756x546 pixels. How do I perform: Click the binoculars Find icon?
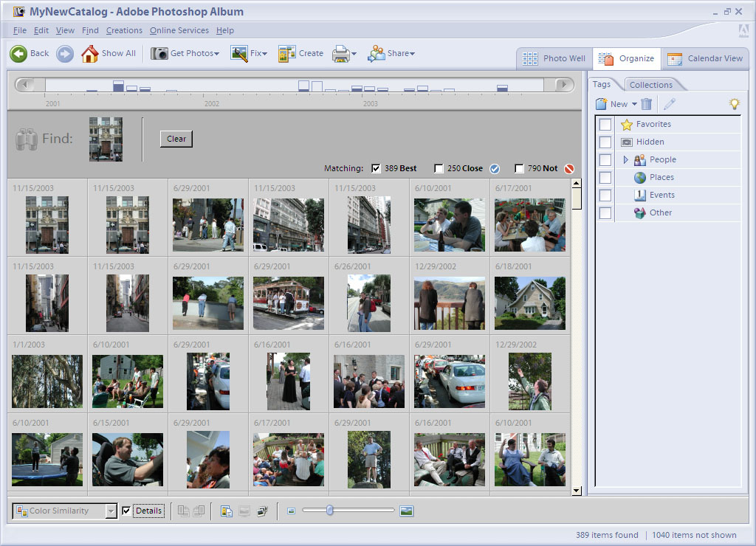coord(27,139)
